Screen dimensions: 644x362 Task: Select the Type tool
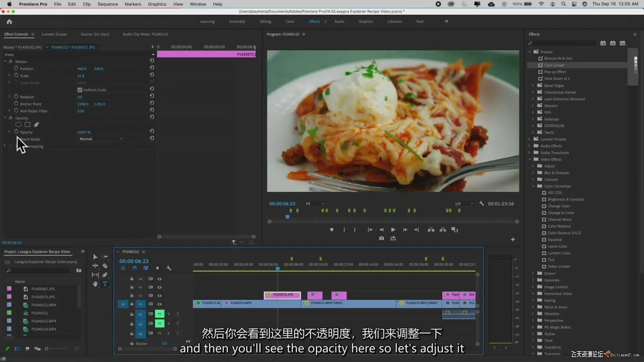tap(105, 284)
